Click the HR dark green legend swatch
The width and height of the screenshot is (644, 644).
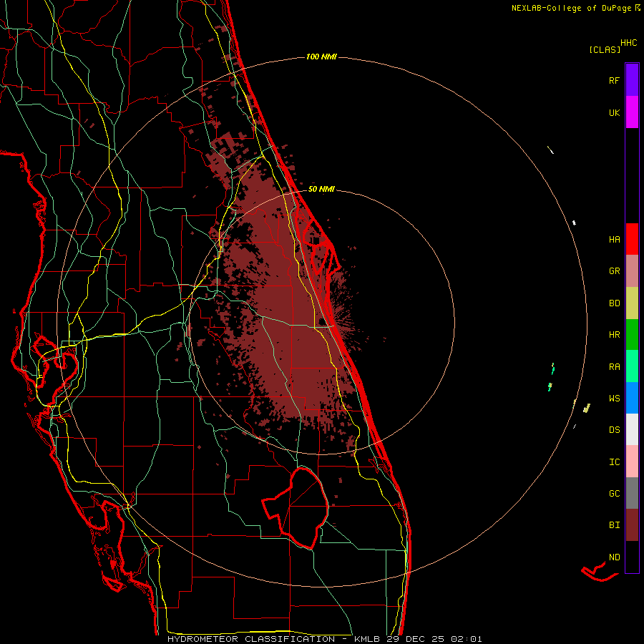click(632, 335)
